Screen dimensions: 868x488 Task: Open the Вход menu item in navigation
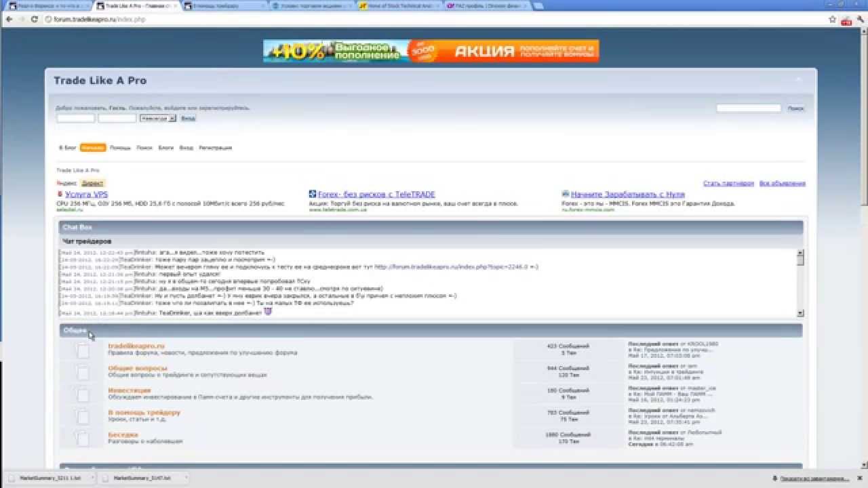[186, 148]
